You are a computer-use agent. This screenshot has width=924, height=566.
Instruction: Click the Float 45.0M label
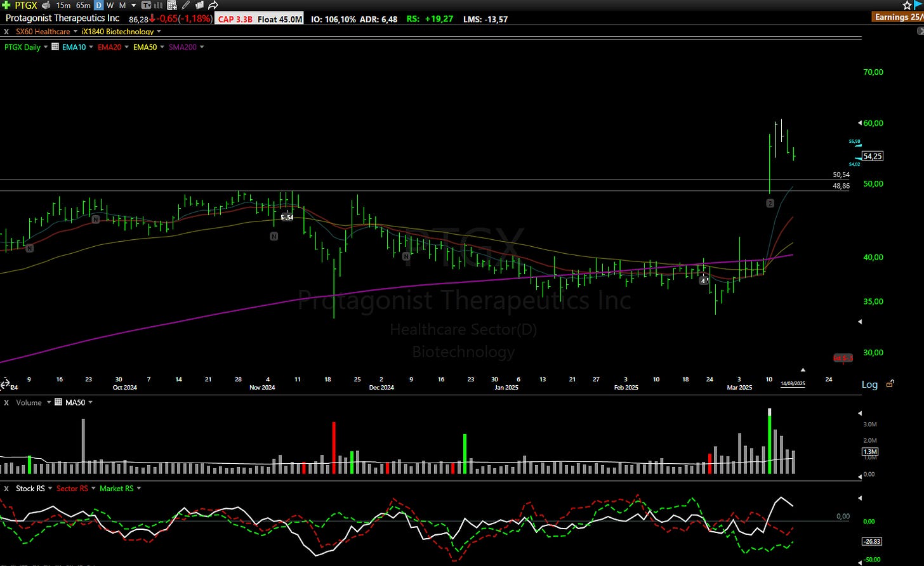[280, 19]
